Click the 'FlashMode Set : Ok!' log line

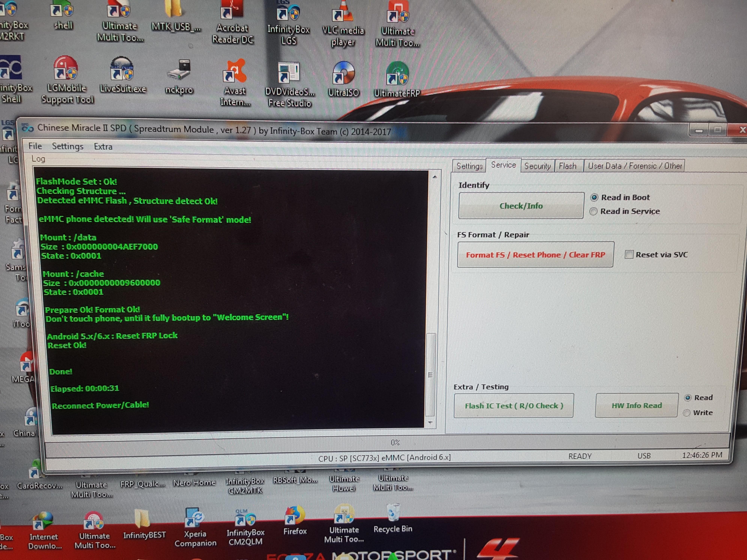pyautogui.click(x=76, y=181)
